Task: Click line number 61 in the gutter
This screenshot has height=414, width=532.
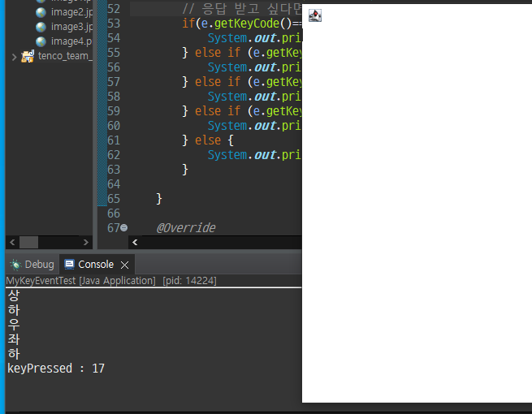Action: (x=114, y=140)
